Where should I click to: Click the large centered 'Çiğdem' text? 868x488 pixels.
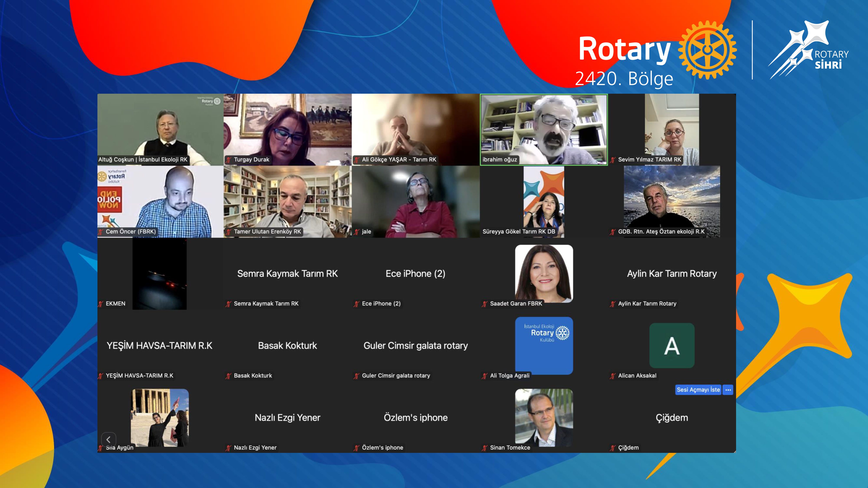pos(672,418)
